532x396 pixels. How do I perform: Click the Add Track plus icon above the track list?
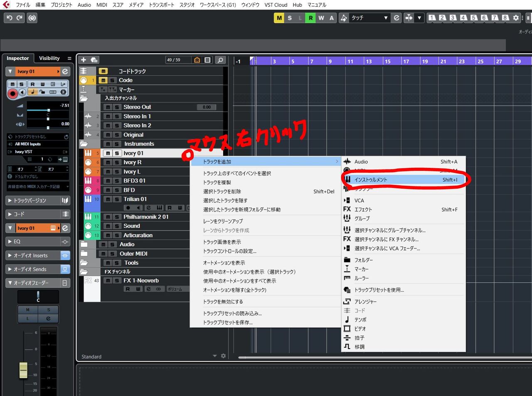tap(83, 59)
